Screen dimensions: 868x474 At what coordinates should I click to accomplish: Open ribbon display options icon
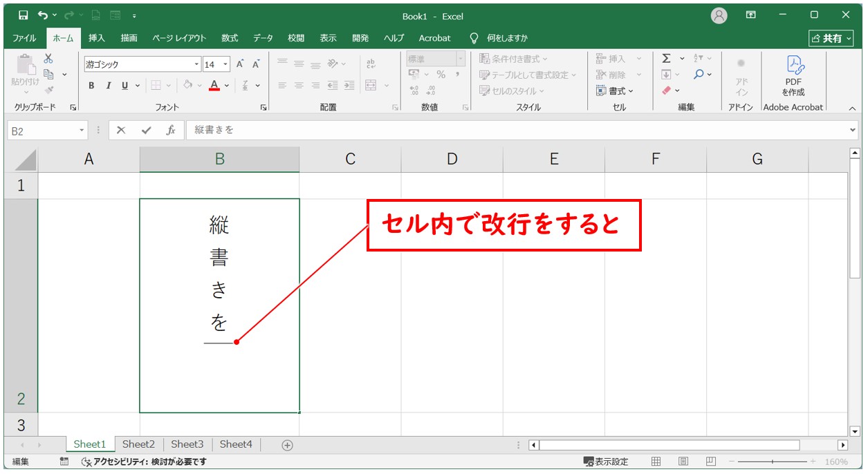tap(750, 15)
